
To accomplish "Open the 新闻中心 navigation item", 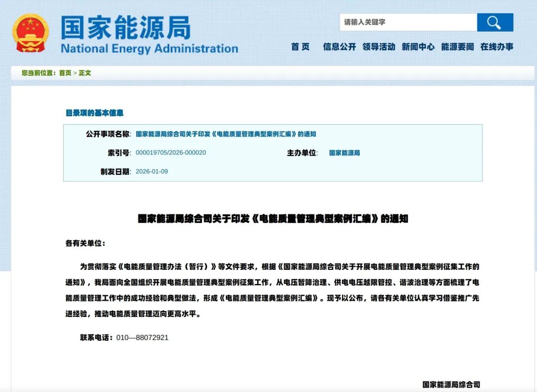I will pos(418,47).
